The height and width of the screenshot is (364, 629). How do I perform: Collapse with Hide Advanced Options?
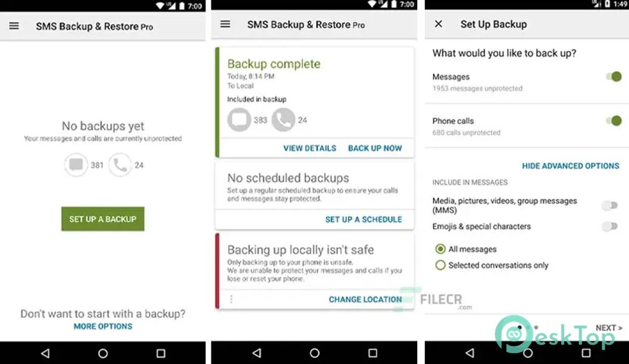571,166
